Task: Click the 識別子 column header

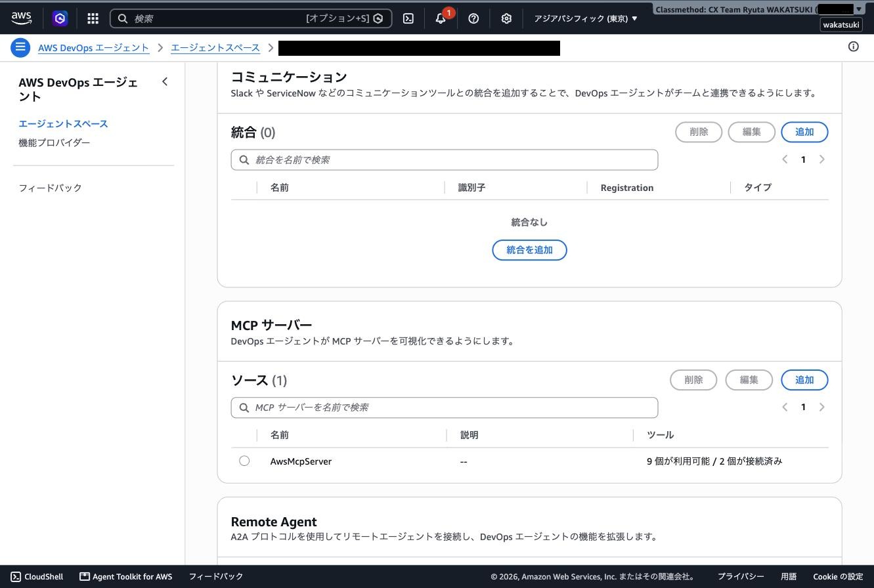Action: [471, 188]
